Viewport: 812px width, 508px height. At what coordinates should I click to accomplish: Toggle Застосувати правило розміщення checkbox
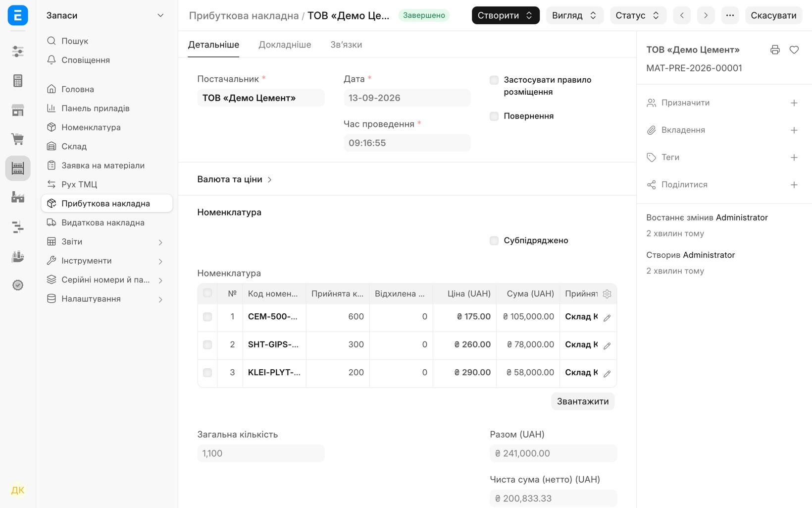point(494,80)
